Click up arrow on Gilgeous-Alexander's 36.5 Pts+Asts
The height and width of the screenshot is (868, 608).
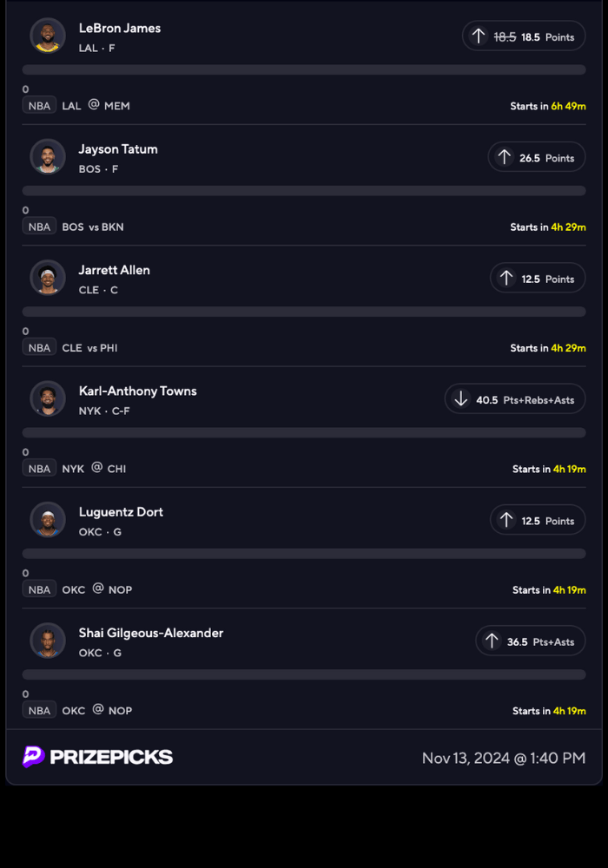point(492,641)
